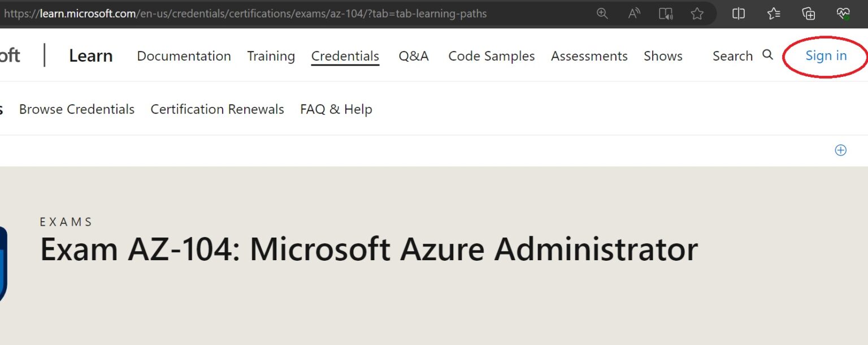Image resolution: width=868 pixels, height=345 pixels.
Task: Add this page to favorites with the star
Action: pos(697,14)
